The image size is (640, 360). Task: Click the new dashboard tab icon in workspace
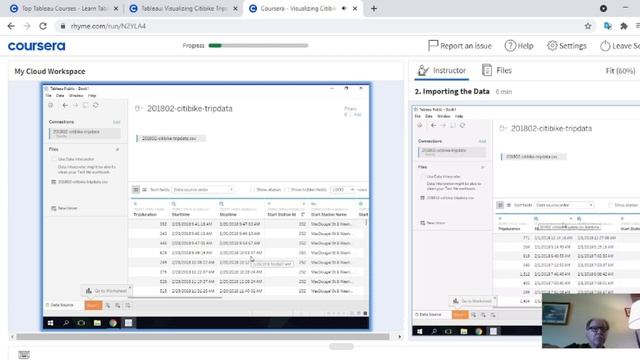(118, 305)
